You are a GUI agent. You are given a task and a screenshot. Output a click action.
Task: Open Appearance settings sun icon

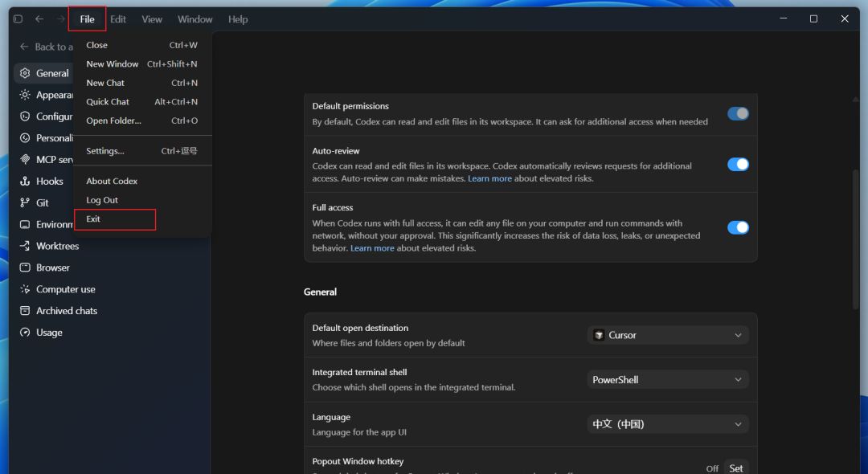coord(25,95)
